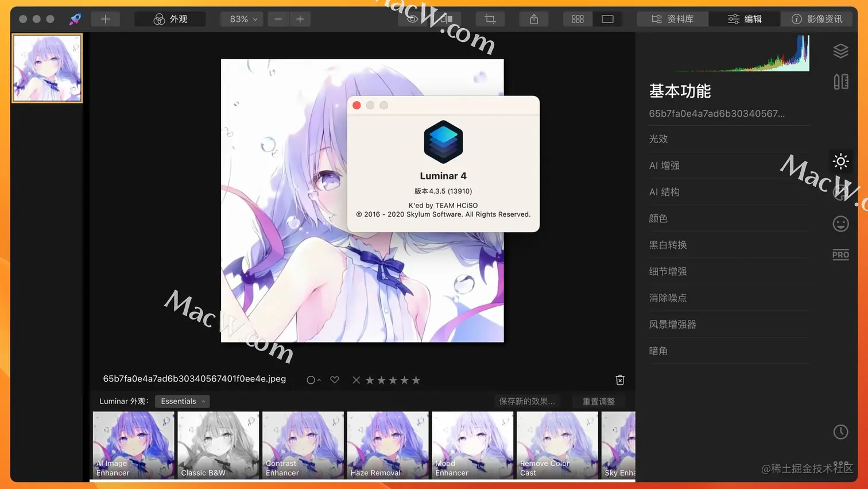Click the rocket icon in the toolbar
The width and height of the screenshot is (868, 489).
point(75,19)
